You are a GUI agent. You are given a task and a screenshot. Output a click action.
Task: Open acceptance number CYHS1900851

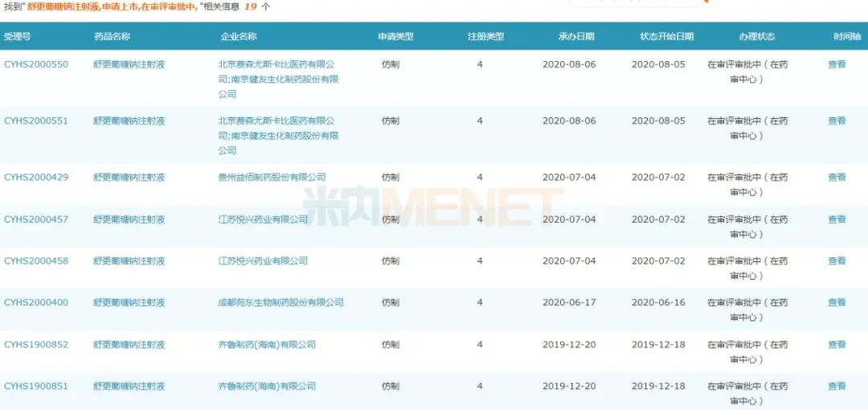point(36,386)
